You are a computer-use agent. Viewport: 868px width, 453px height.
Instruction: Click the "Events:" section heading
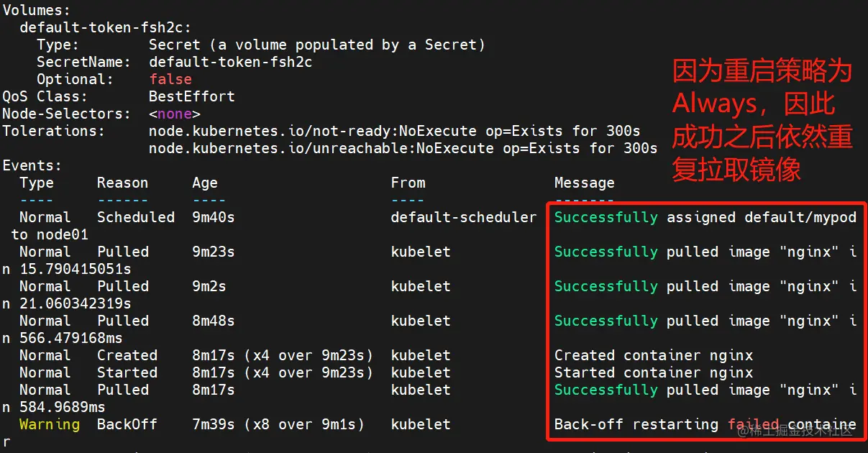pos(32,166)
